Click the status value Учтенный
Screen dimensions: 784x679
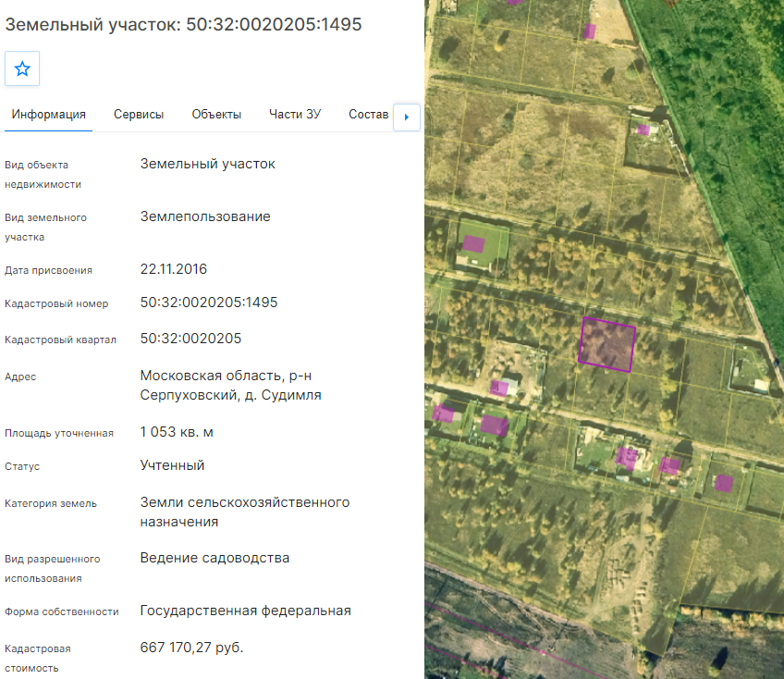pyautogui.click(x=172, y=465)
